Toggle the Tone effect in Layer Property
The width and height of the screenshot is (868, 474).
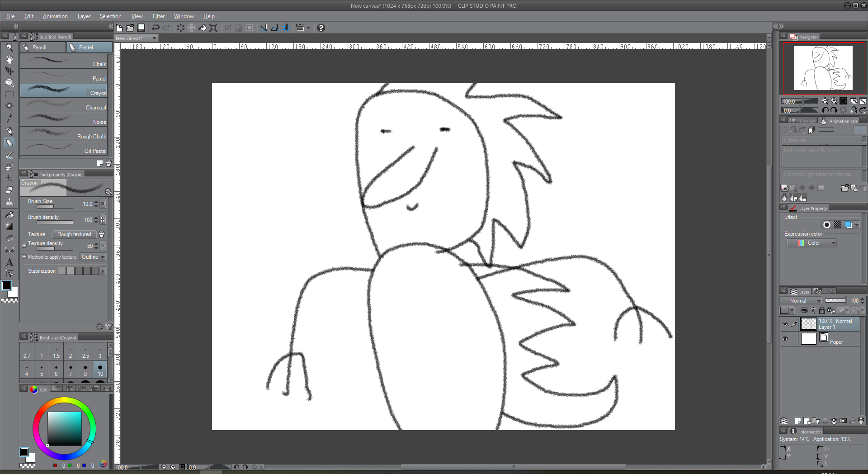tap(838, 225)
